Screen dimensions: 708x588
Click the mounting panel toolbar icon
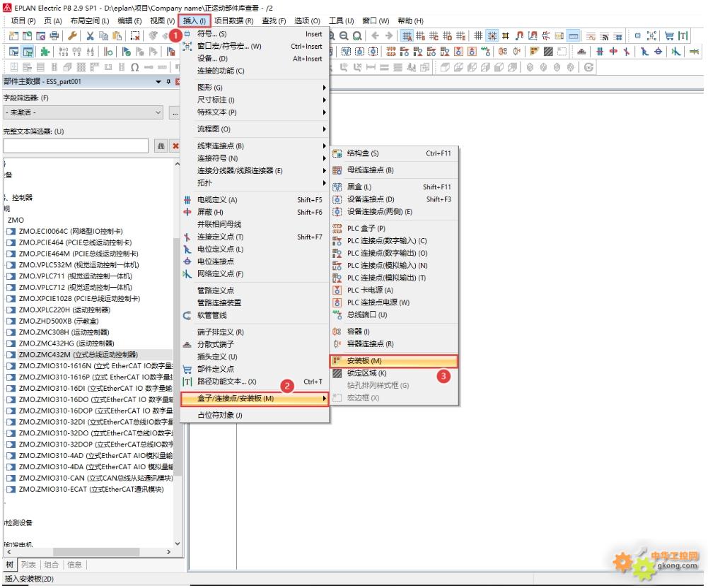(535, 52)
